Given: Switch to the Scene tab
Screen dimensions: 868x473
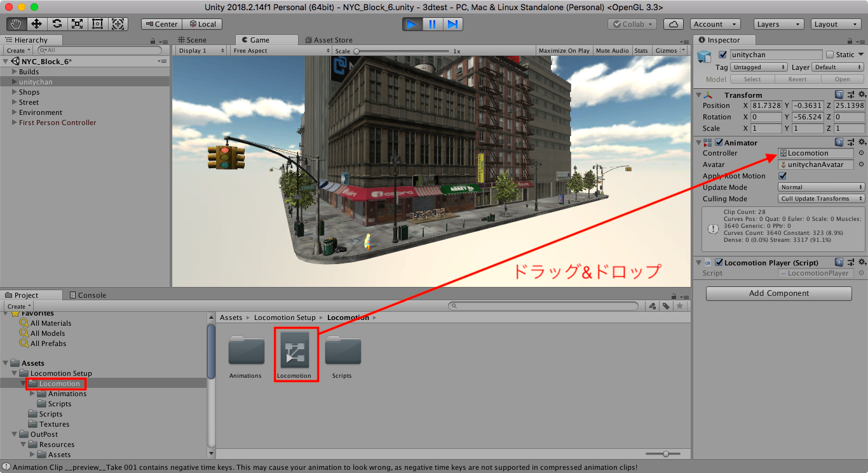Looking at the screenshot, I should [192, 40].
